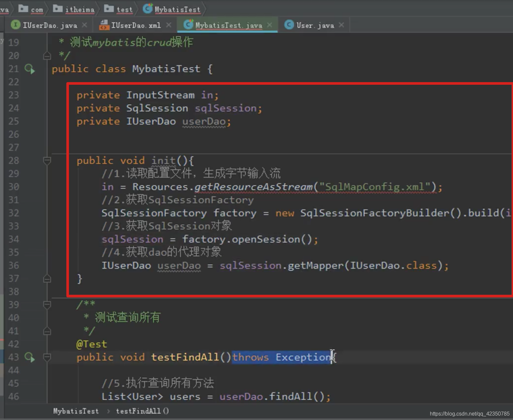
Task: Select MybatisTest in the bottom breadcrumb bar
Action: click(x=76, y=411)
